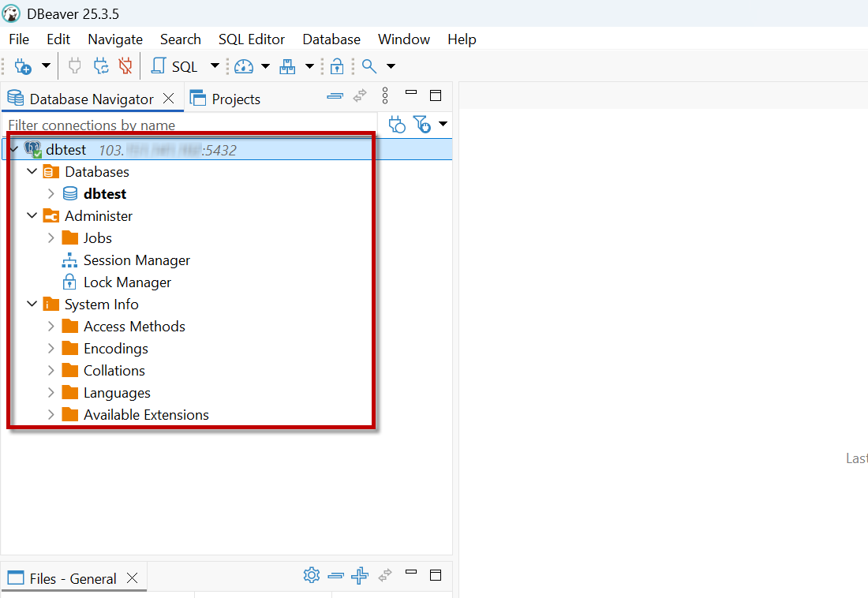The image size is (868, 598).
Task: Click the New Database Connection plug icon
Action: [x=23, y=66]
